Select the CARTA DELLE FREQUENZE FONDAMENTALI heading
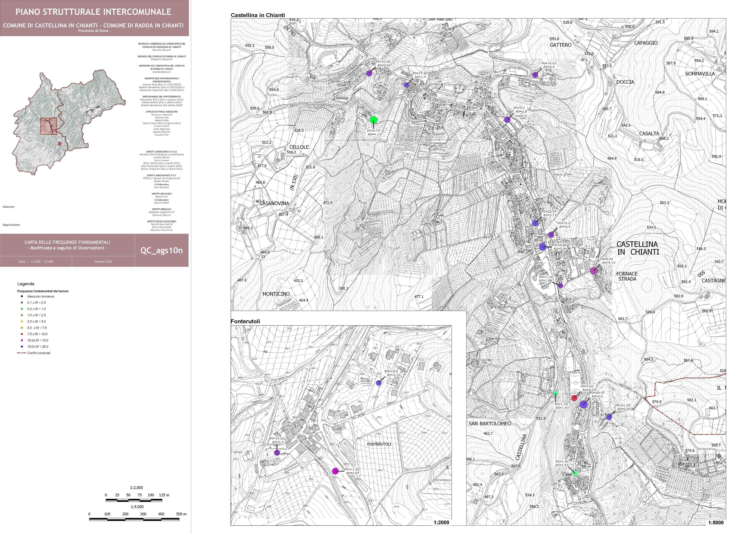Image resolution: width=756 pixels, height=534 pixels. [x=67, y=242]
